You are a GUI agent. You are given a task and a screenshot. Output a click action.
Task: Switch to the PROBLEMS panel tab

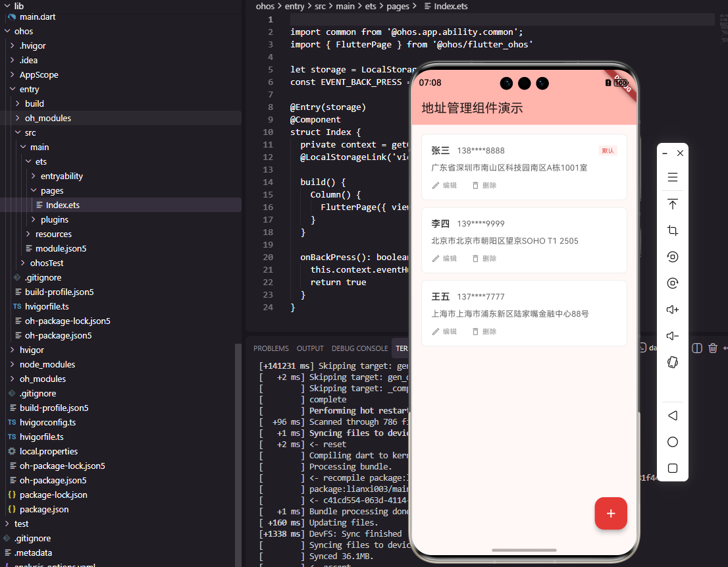click(x=271, y=348)
